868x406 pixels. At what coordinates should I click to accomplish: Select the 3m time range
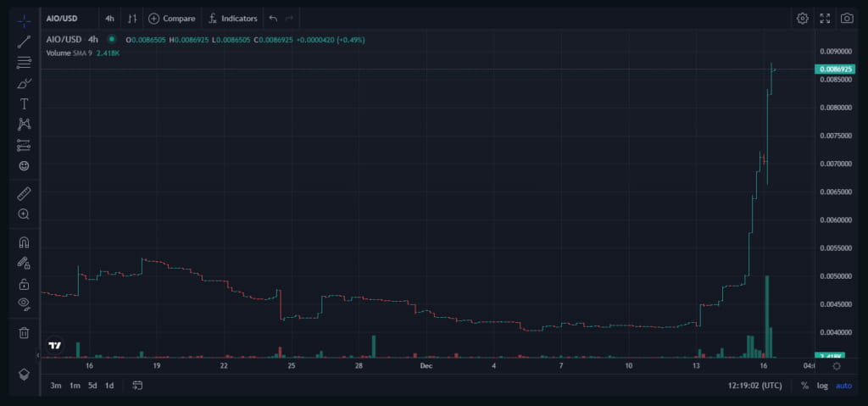[x=55, y=386]
